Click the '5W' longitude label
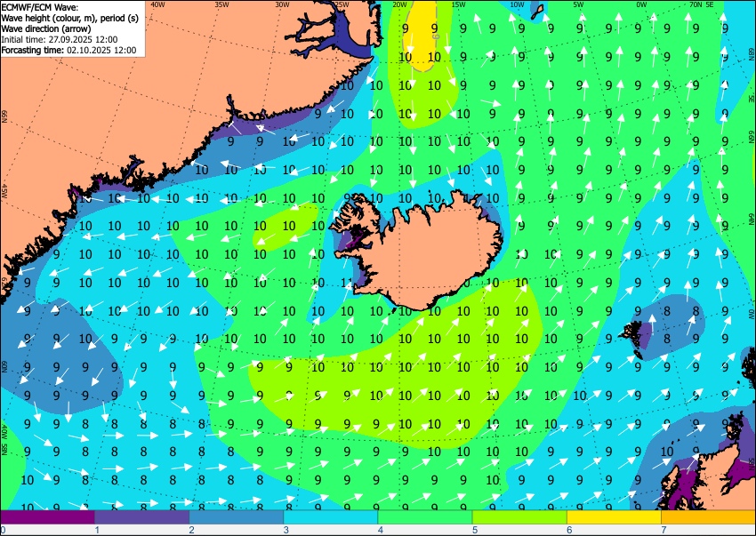The image size is (756, 536). click(x=579, y=4)
